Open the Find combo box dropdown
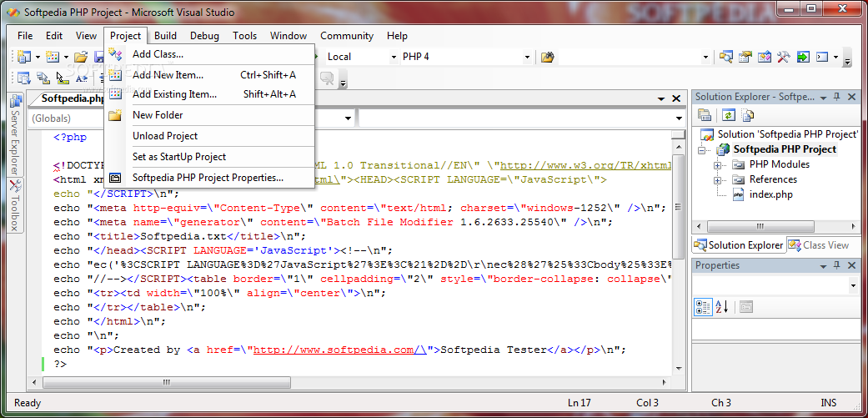868x418 pixels. point(705,57)
